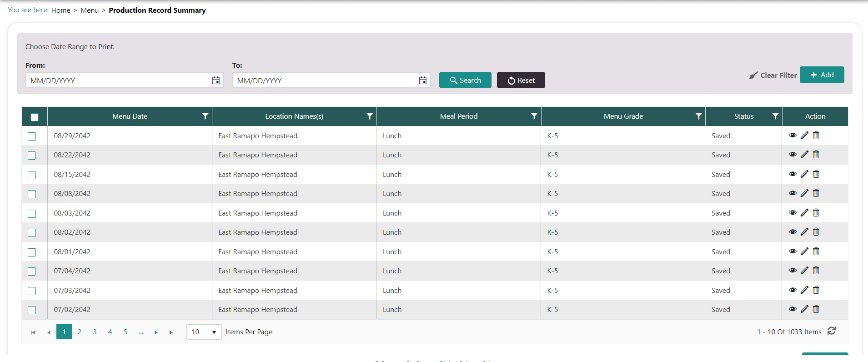
Task: Refresh the grid using the reload icon
Action: pos(832,331)
